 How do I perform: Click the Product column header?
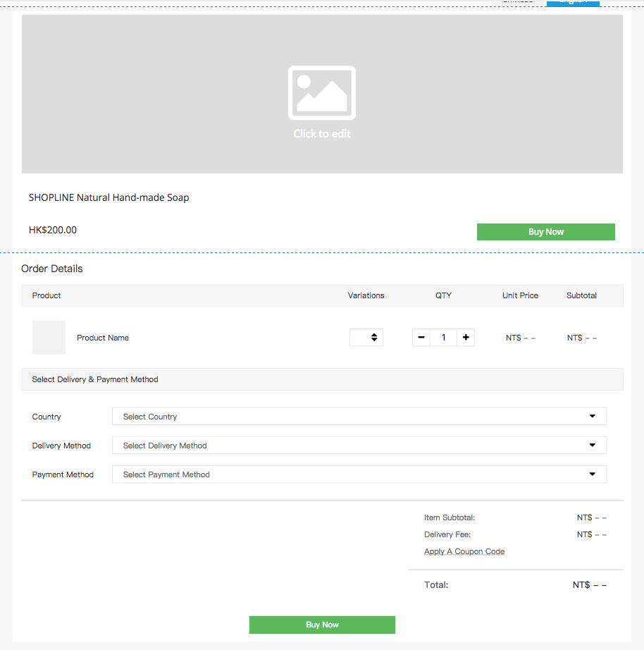point(47,295)
